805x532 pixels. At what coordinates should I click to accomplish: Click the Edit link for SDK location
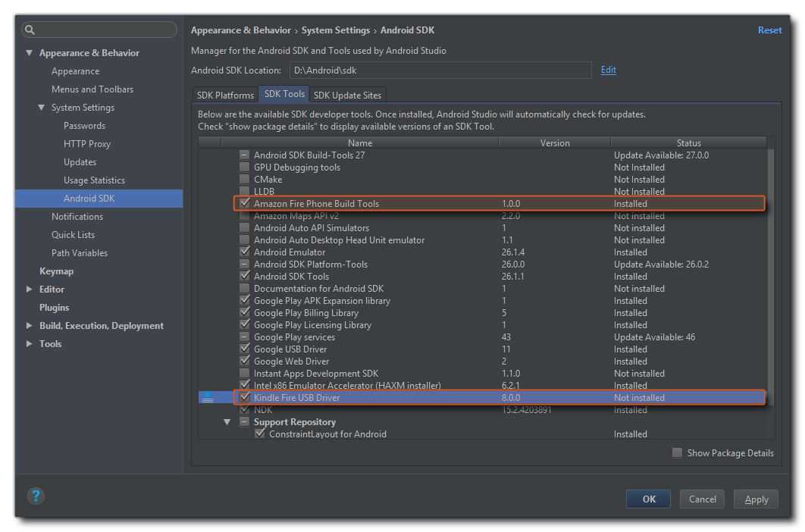click(608, 70)
